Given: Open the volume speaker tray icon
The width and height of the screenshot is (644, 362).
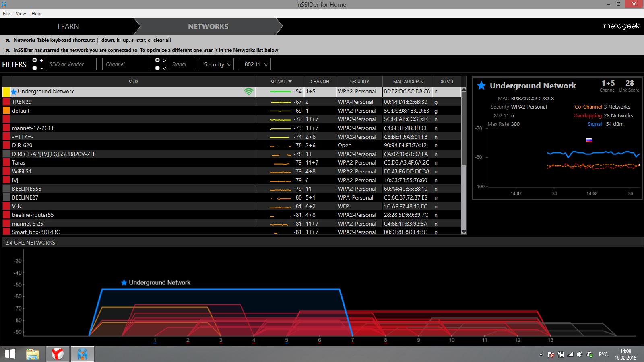Looking at the screenshot, I should pyautogui.click(x=580, y=354).
